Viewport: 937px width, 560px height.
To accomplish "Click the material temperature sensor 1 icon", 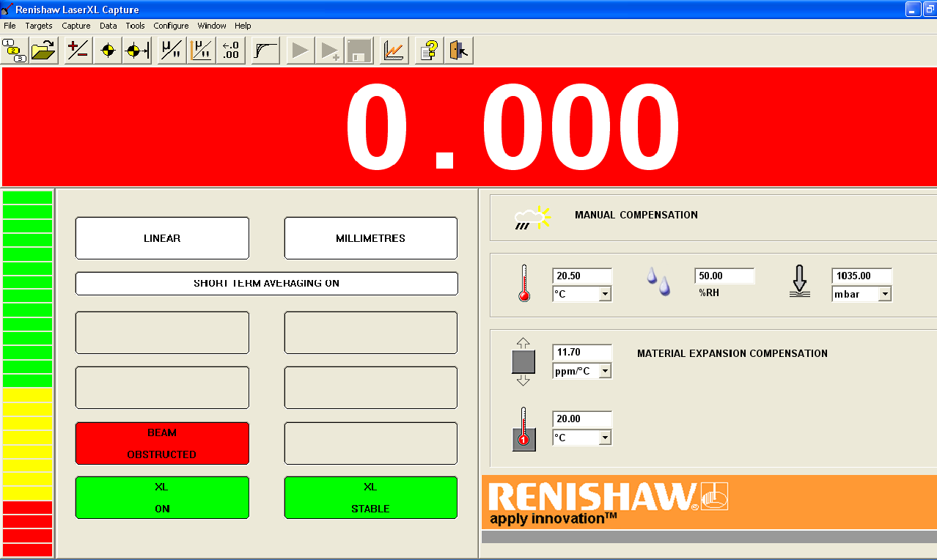I will [523, 430].
